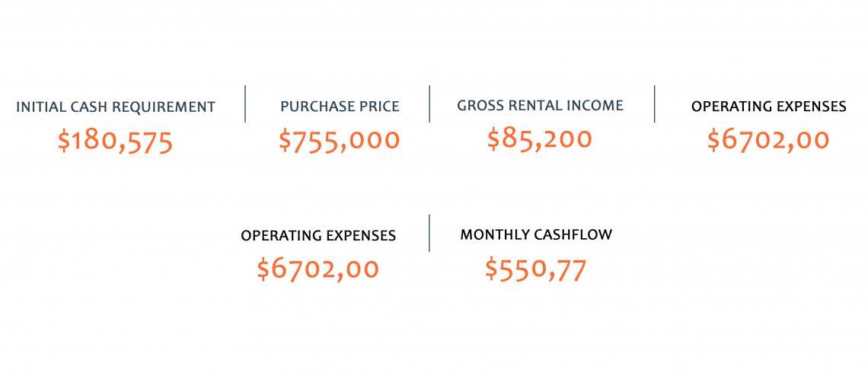Click the Monthly Cashflow heading

[537, 234]
